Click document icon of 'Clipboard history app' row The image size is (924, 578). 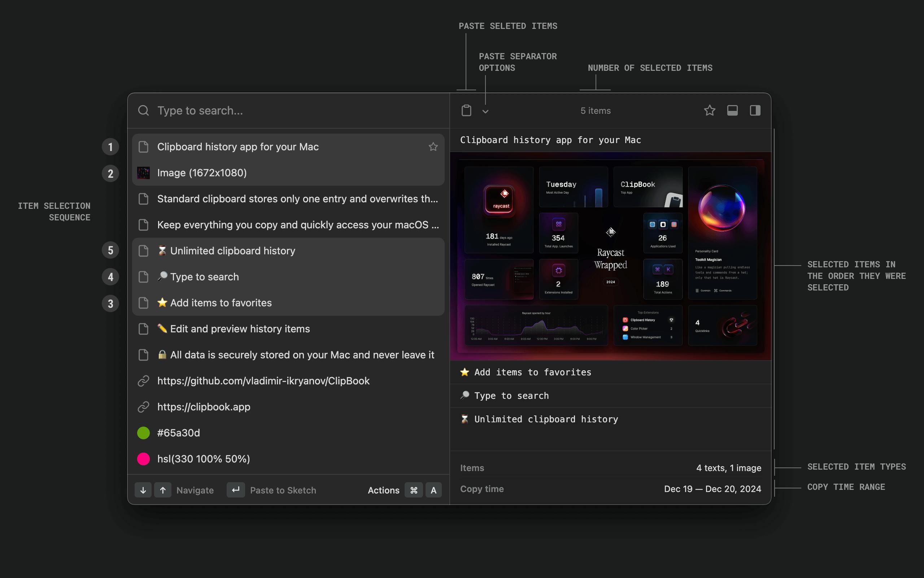click(x=144, y=147)
